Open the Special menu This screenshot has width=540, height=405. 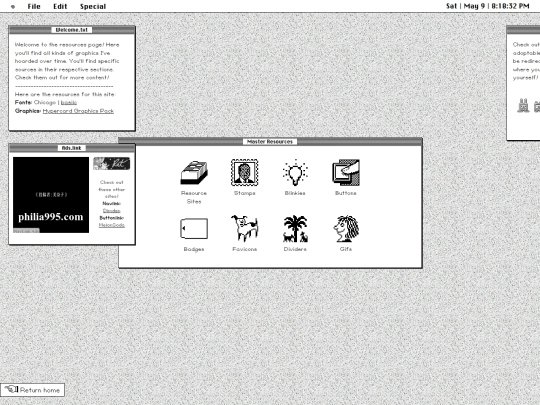[x=93, y=6]
